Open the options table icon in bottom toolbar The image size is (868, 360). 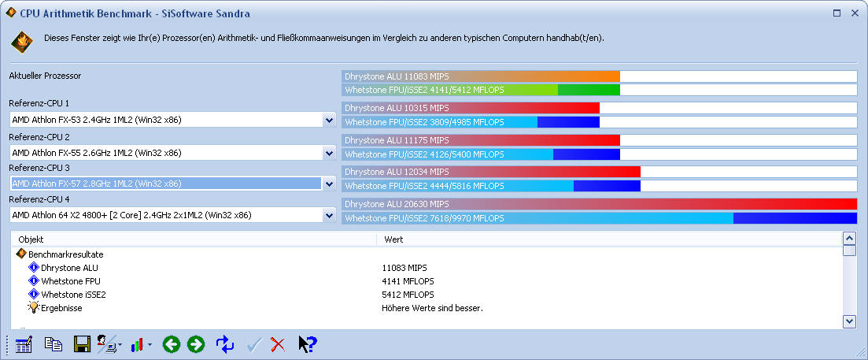24,344
